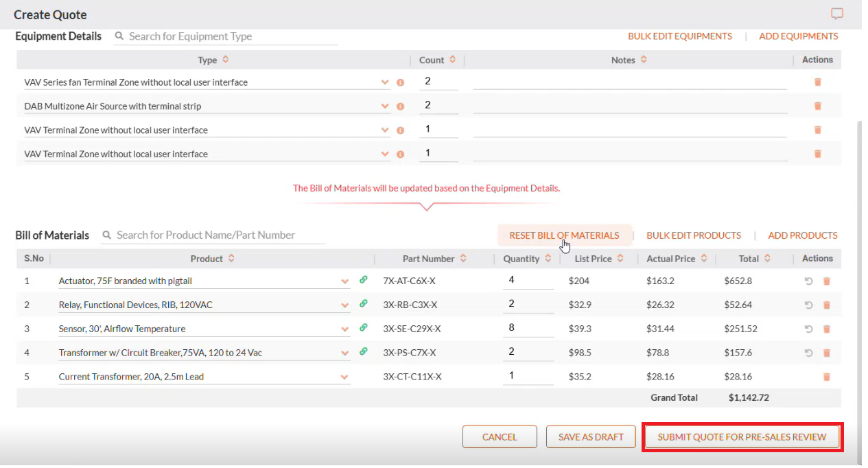Sort Bill of Materials by Quantity
Screen dimensions: 868x468
point(548,259)
